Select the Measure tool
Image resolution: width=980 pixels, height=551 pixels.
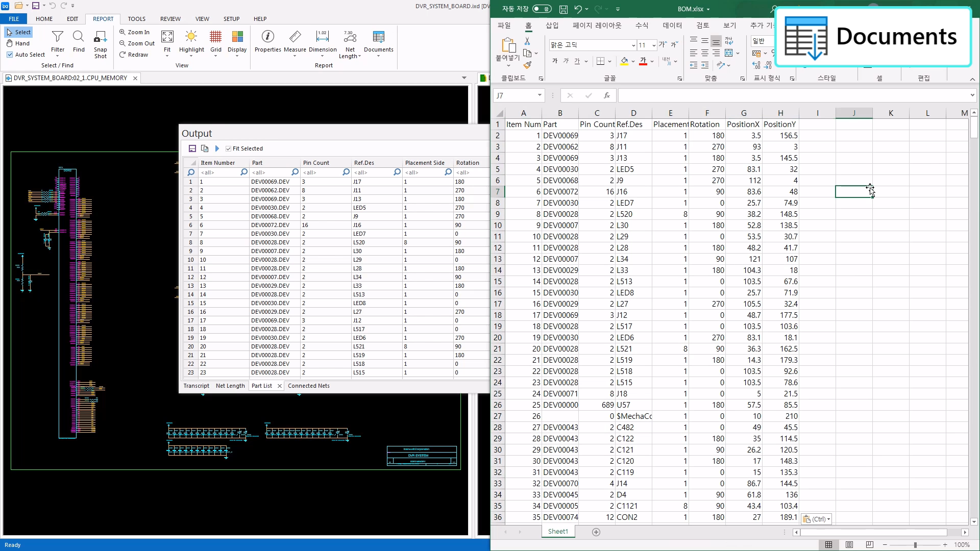point(295,37)
